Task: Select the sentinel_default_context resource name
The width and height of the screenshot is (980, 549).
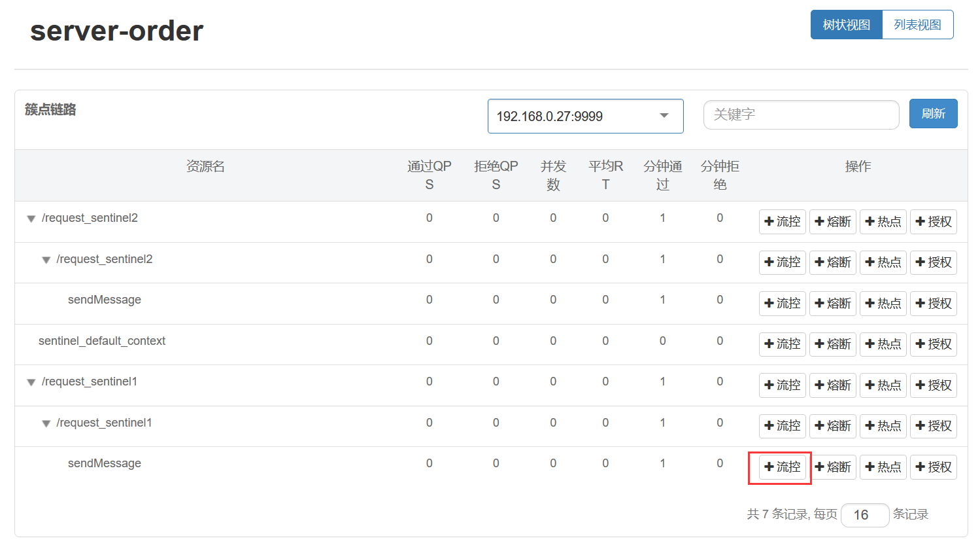Action: (x=102, y=341)
